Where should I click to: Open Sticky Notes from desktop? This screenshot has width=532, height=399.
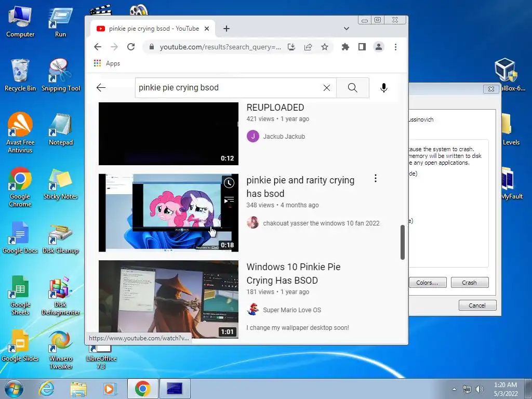[x=60, y=184]
